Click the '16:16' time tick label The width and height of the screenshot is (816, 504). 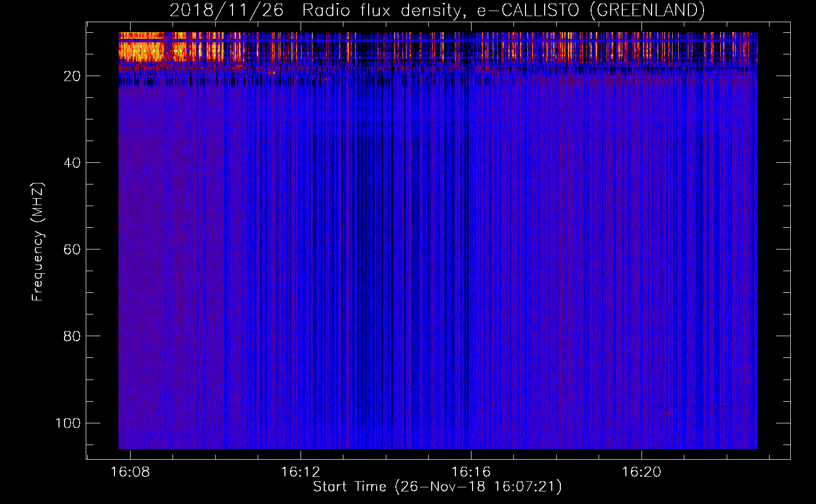(472, 472)
